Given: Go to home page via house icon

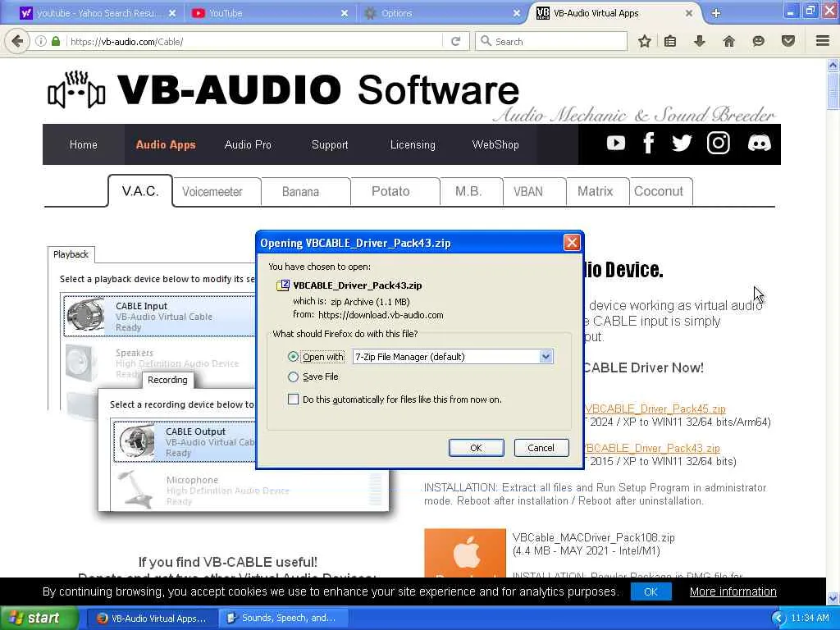Looking at the screenshot, I should (x=728, y=41).
